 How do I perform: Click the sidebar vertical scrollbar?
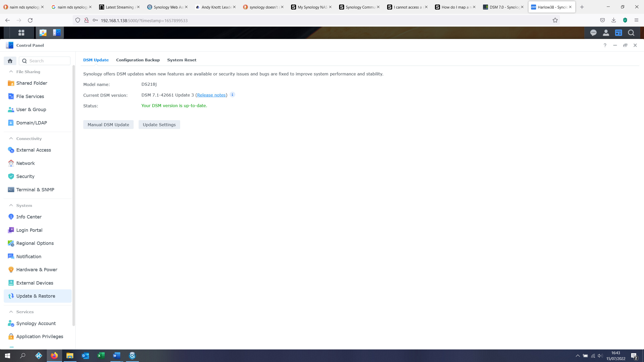click(74, 196)
